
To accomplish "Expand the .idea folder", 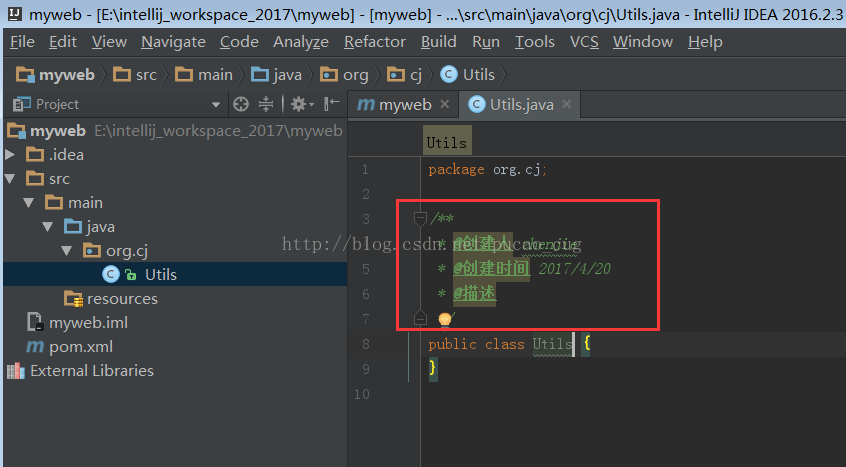I will click(11, 154).
